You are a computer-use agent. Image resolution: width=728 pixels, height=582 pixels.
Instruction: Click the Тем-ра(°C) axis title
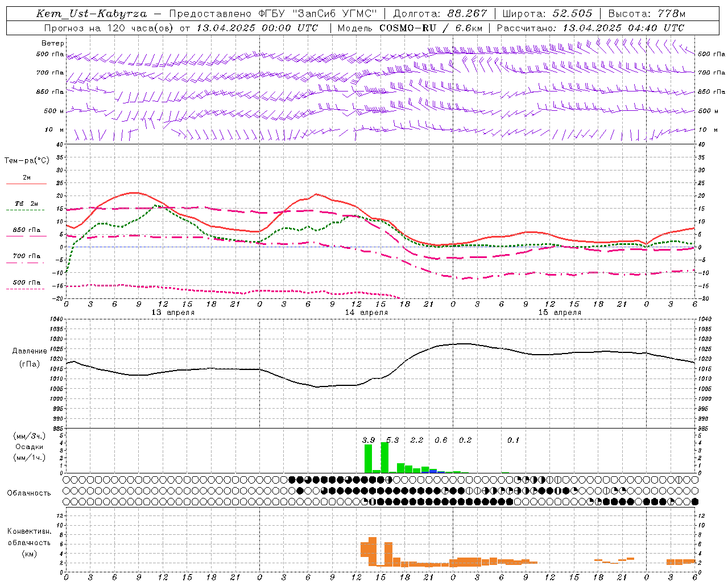[27, 161]
